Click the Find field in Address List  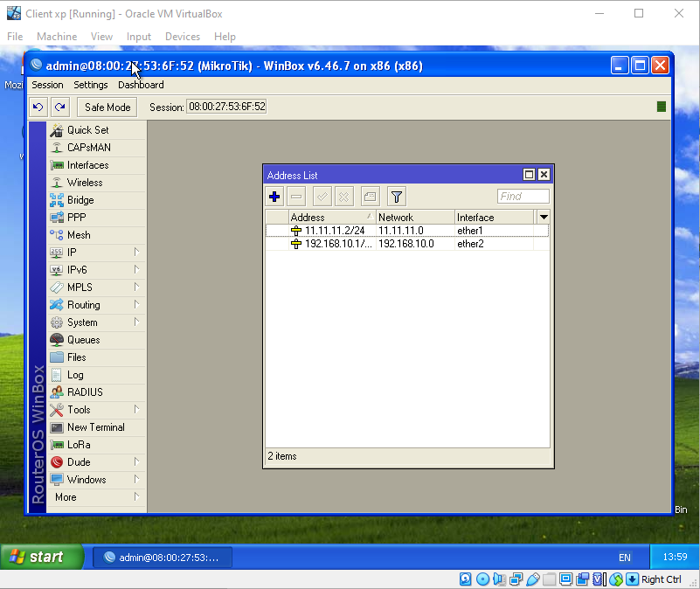click(523, 197)
